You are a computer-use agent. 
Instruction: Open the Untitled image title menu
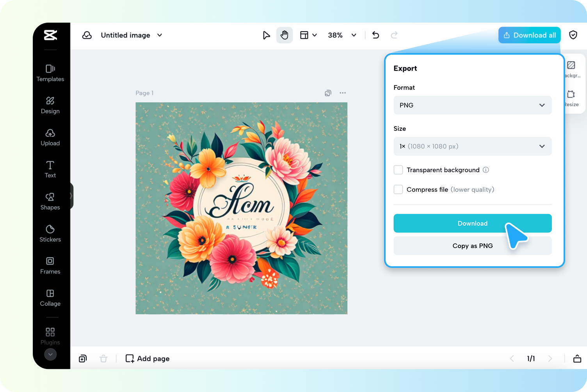coord(131,35)
